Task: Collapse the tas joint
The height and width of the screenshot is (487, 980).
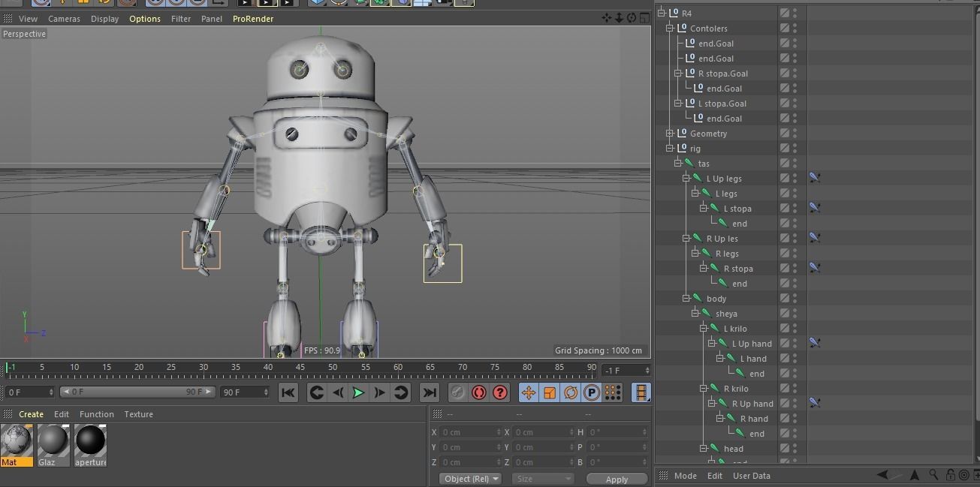Action: (x=678, y=163)
